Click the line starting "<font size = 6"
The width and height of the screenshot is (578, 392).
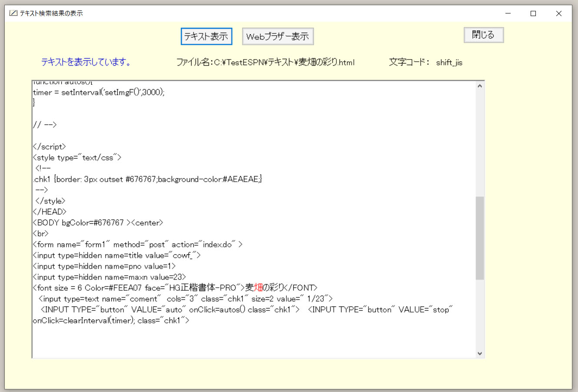coord(175,288)
